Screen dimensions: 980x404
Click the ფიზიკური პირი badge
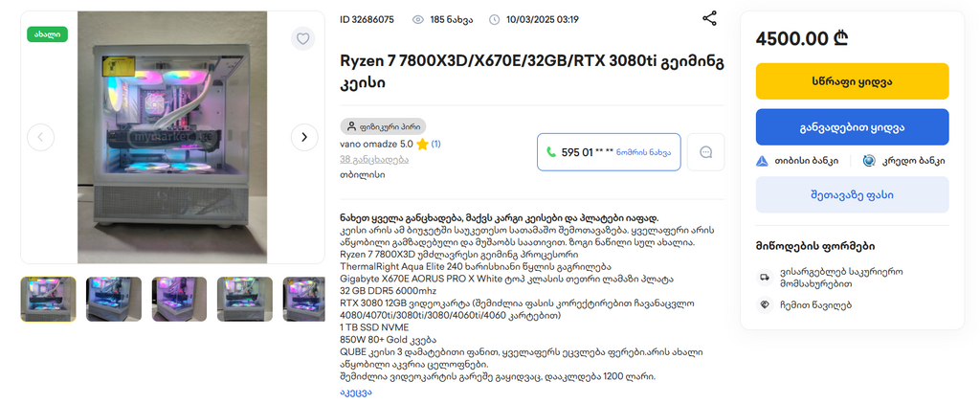[x=383, y=126]
